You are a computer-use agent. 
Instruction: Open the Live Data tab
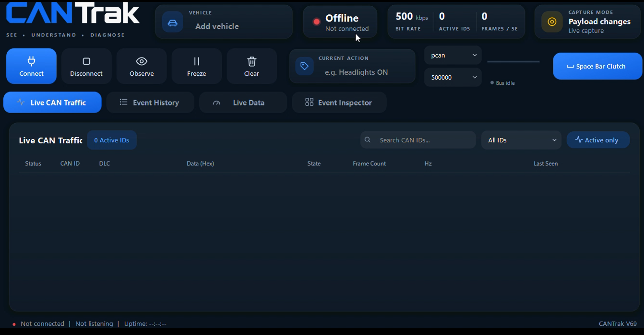243,102
